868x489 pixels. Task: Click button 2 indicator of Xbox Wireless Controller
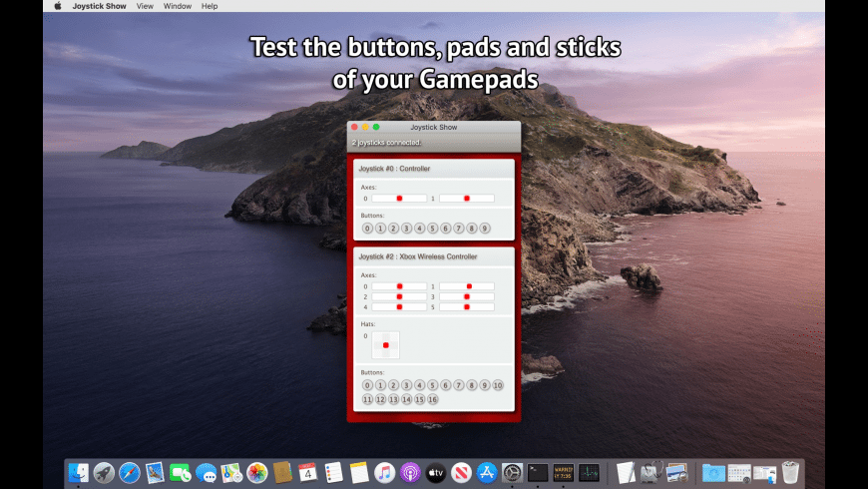pos(393,385)
